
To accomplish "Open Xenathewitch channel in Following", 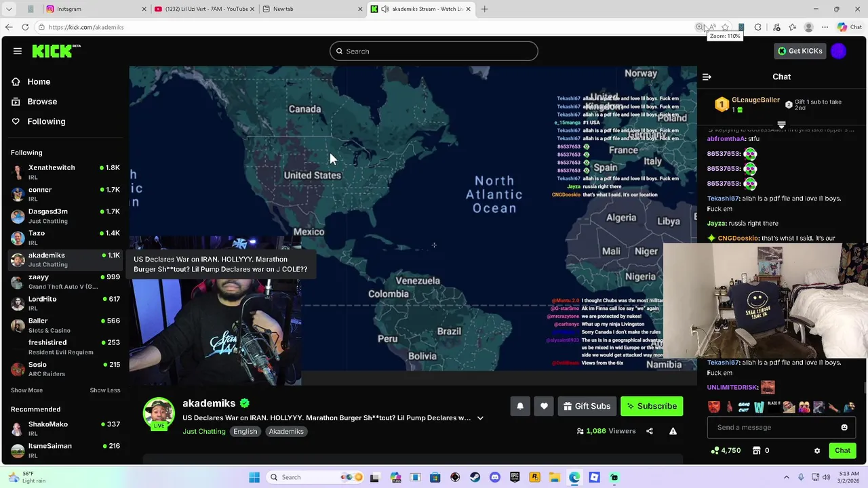I will pos(64,172).
